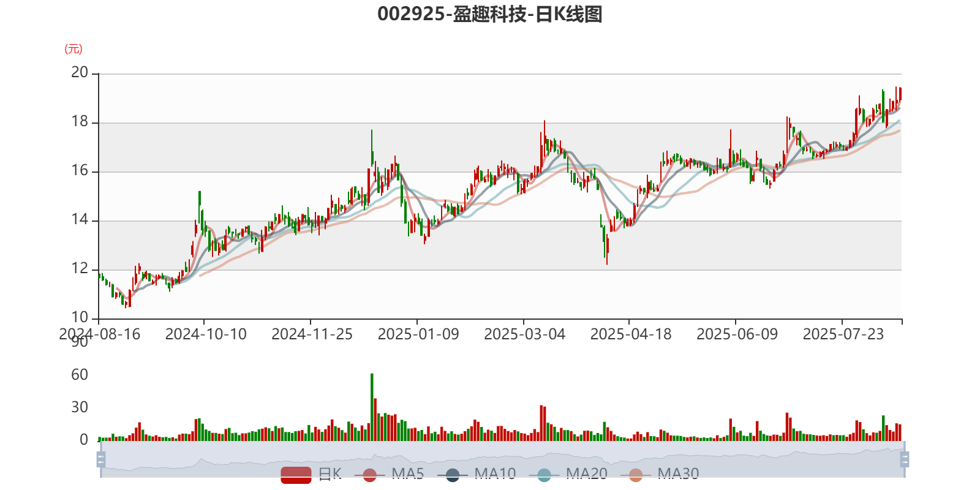Toggle the MA5 line in legend
The width and height of the screenshot is (980, 490).
click(389, 474)
